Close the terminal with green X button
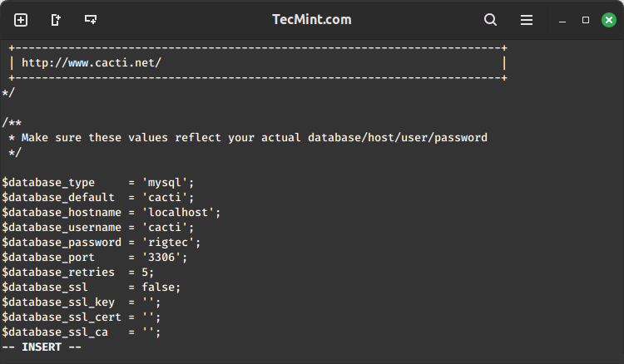624x364 pixels. tap(609, 20)
